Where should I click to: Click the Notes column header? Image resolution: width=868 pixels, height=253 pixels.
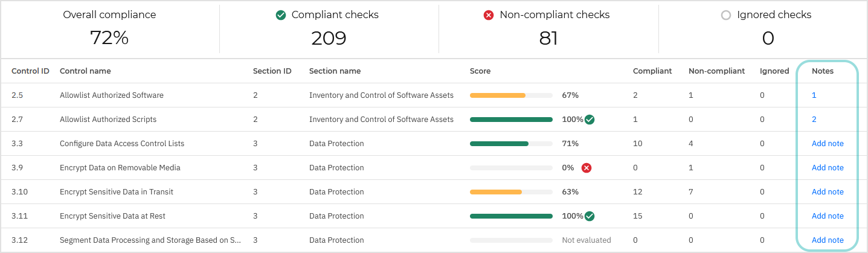tap(823, 71)
